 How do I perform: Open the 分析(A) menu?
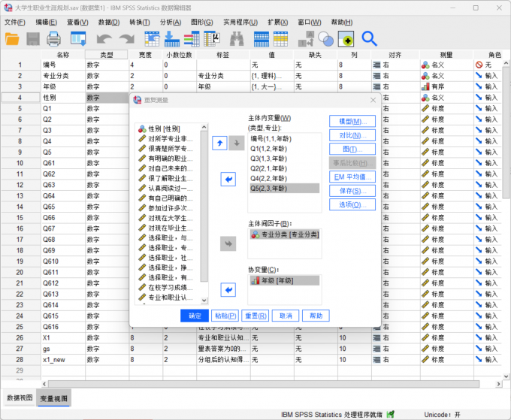click(x=171, y=22)
